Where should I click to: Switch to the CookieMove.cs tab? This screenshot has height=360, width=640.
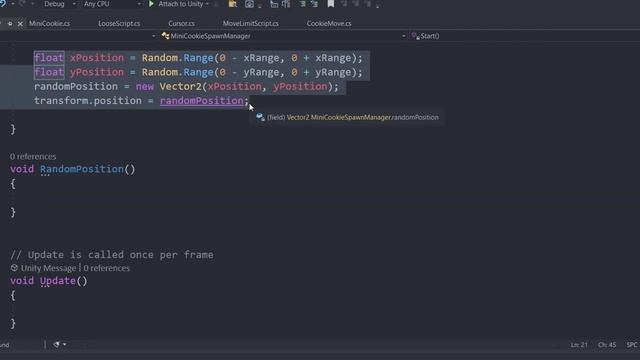[329, 23]
